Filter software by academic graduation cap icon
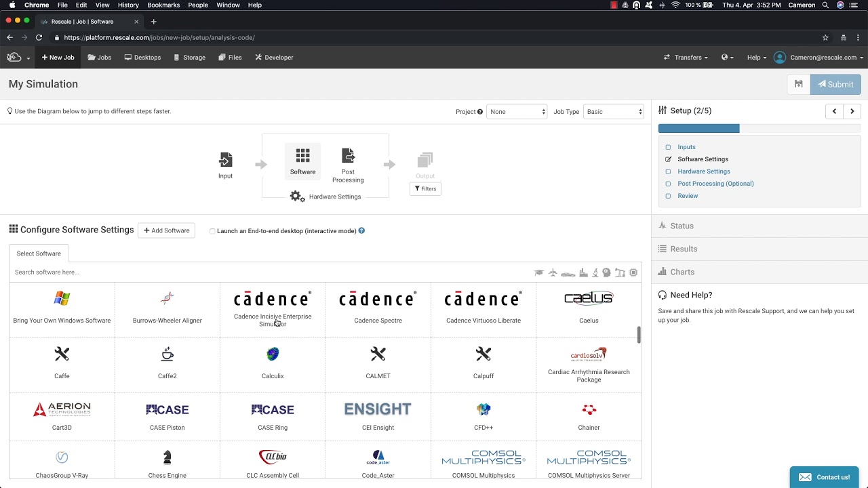Screen dimensions: 868x488 coord(539,272)
